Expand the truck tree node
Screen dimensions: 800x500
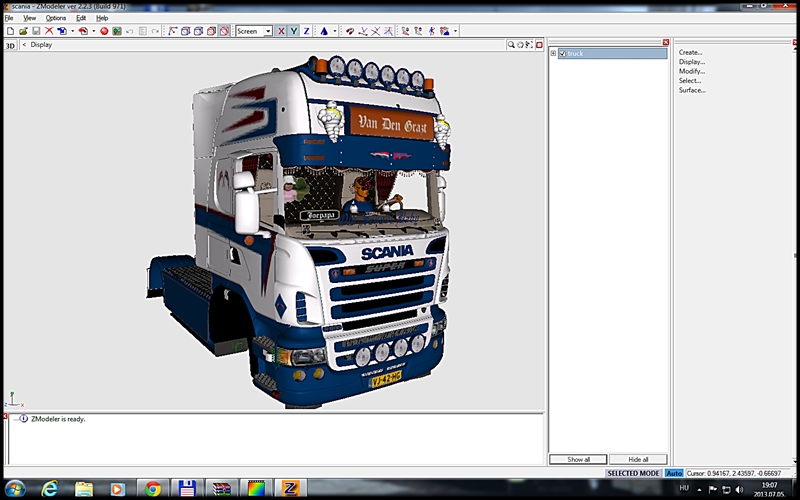[554, 53]
